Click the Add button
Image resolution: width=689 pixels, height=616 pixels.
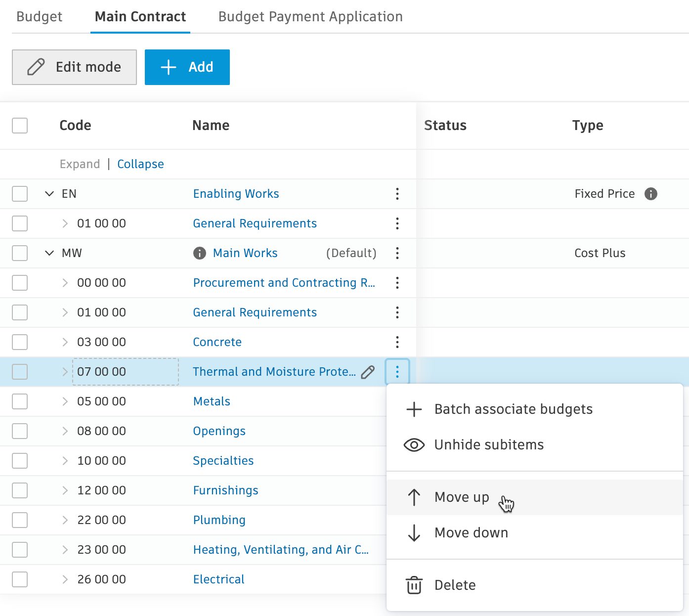pyautogui.click(x=187, y=67)
